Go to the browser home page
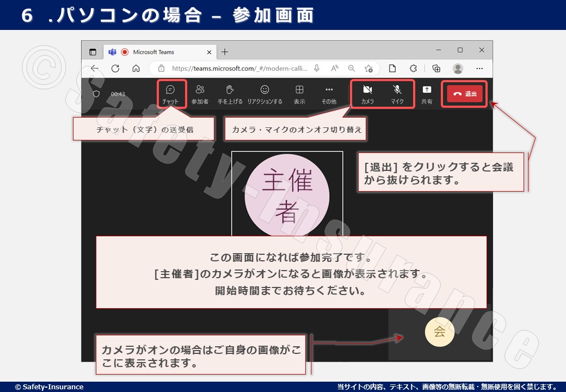This screenshot has height=392, width=566. (136, 69)
